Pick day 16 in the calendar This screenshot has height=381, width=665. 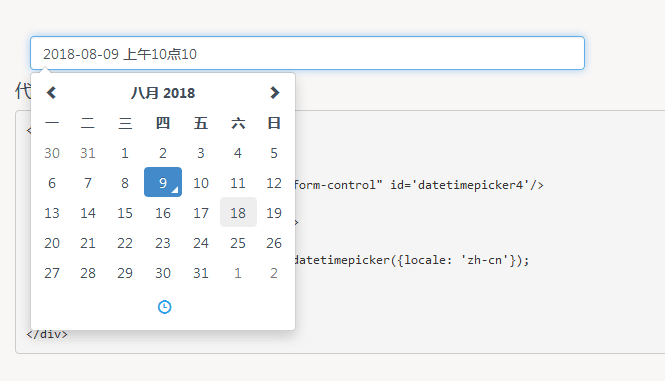pos(163,213)
